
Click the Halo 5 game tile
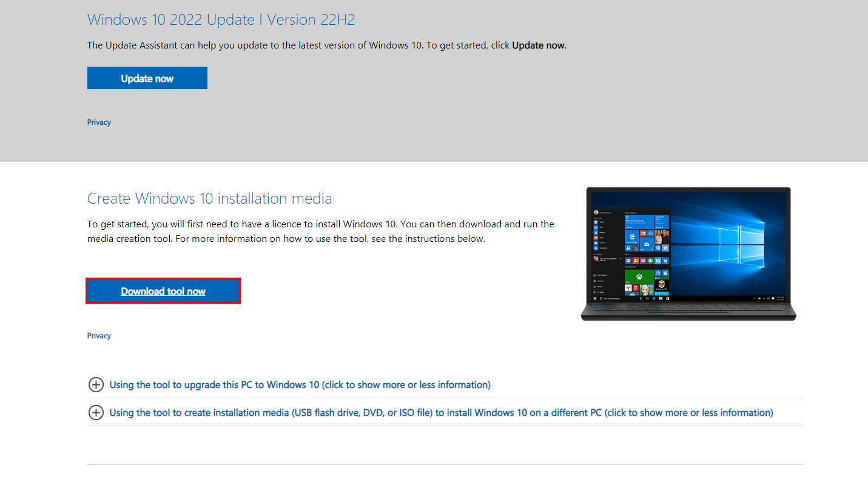tap(662, 285)
